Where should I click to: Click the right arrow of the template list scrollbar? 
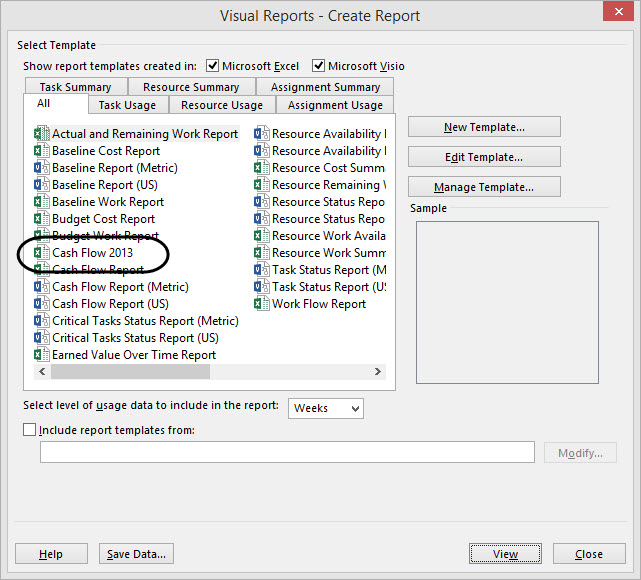tap(378, 372)
